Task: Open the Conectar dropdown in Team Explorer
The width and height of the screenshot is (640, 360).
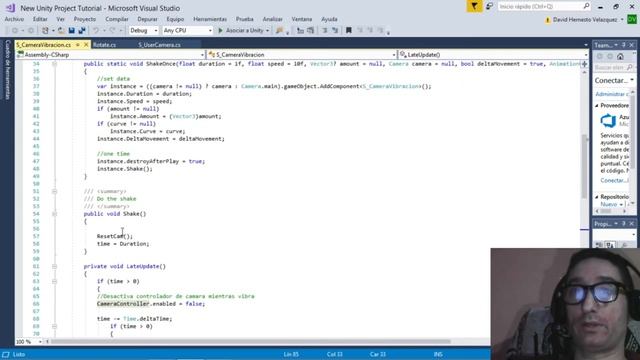Action: (x=632, y=80)
